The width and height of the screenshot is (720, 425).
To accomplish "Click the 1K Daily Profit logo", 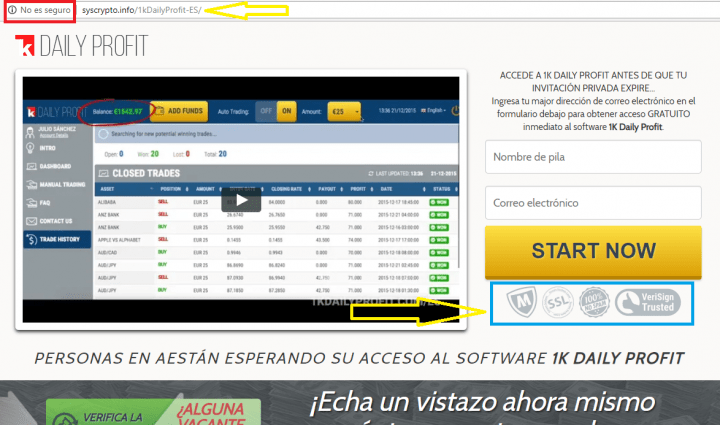I will (81, 46).
